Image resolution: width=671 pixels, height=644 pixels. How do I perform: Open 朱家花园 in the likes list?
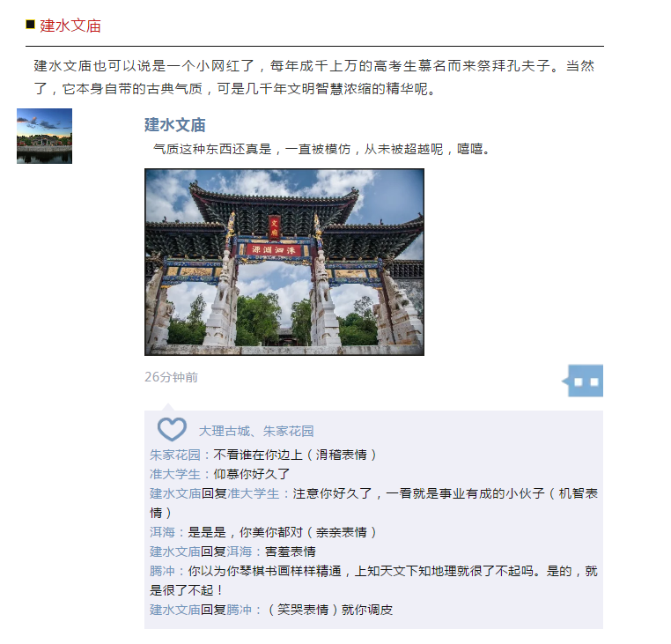click(289, 431)
